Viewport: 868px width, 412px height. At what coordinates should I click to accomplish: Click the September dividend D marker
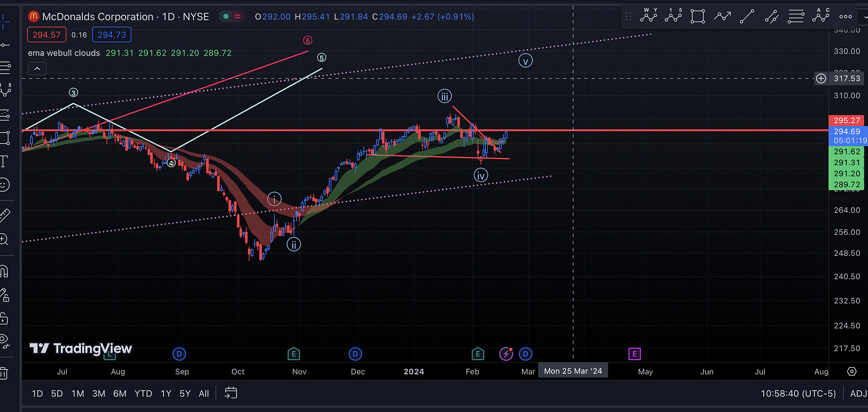(179, 354)
